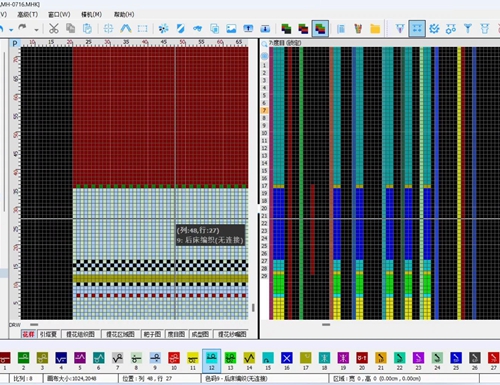Screen dimensions: 500x385
Task: Click the blue gear settings icon
Action: 434,29
